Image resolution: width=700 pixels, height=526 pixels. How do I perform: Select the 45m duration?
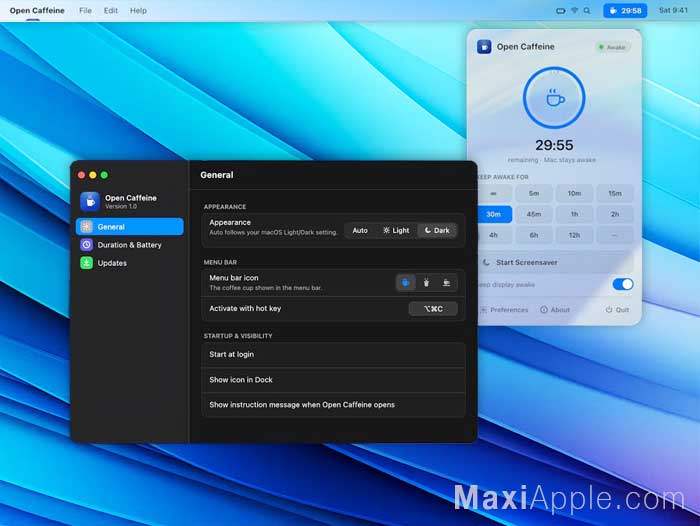(x=534, y=214)
